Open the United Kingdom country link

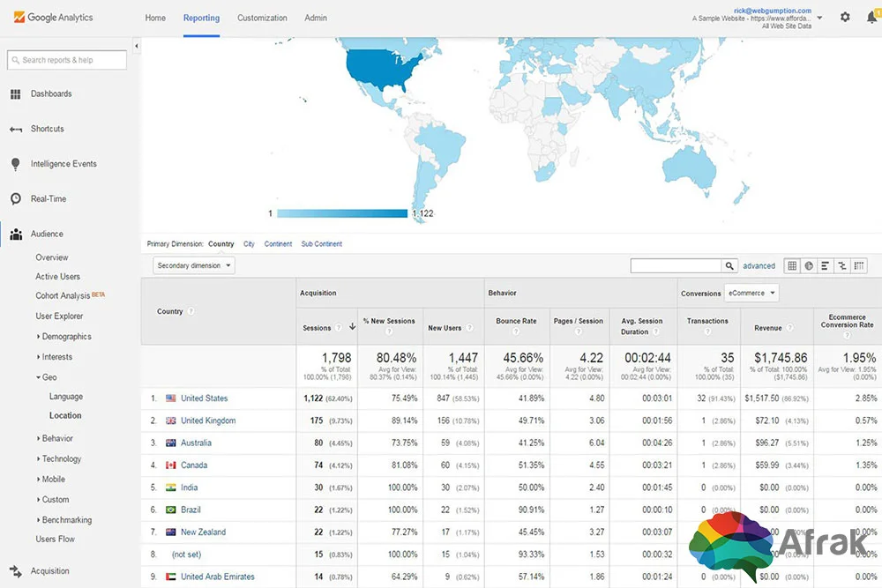208,421
